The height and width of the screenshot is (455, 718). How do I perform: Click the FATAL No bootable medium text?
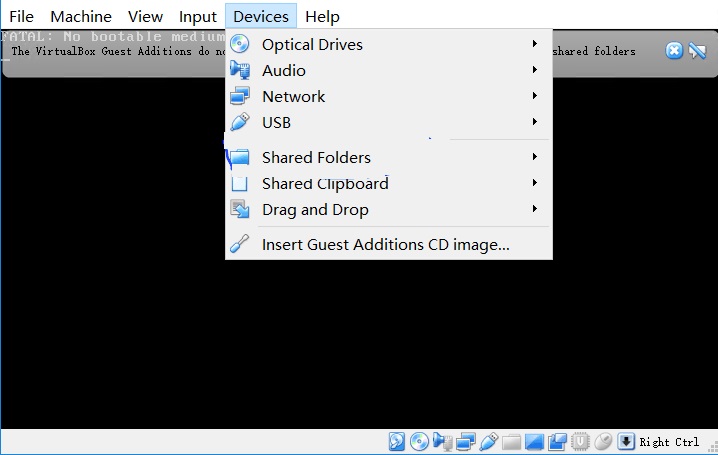coord(113,37)
